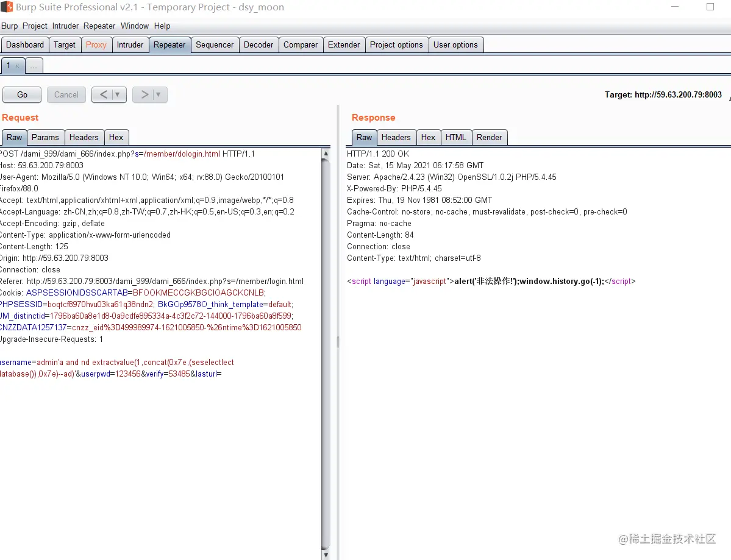The image size is (731, 560).
Task: Switch to the Headers tab in Request
Action: pyautogui.click(x=84, y=138)
